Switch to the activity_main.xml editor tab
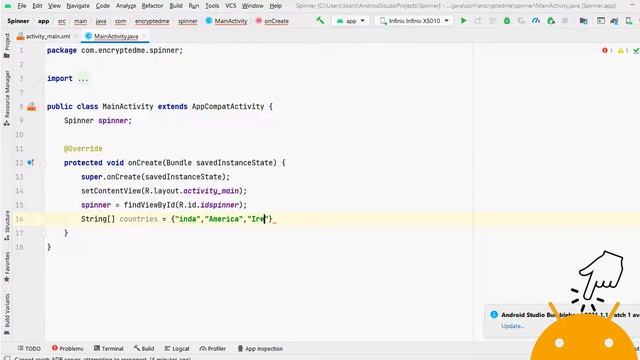Screen dimensions: 640x360 [x=48, y=36]
